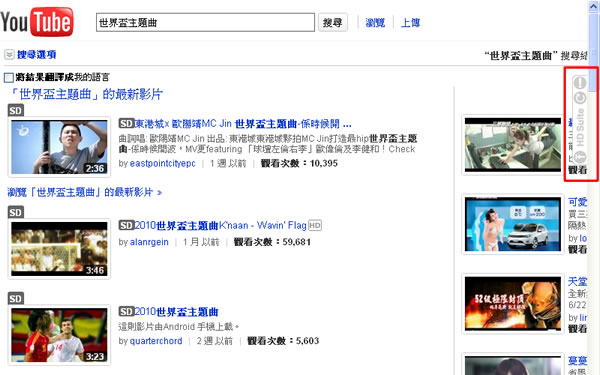
Task: Open the 3:23 soccer video thumbnail
Action: 59,335
